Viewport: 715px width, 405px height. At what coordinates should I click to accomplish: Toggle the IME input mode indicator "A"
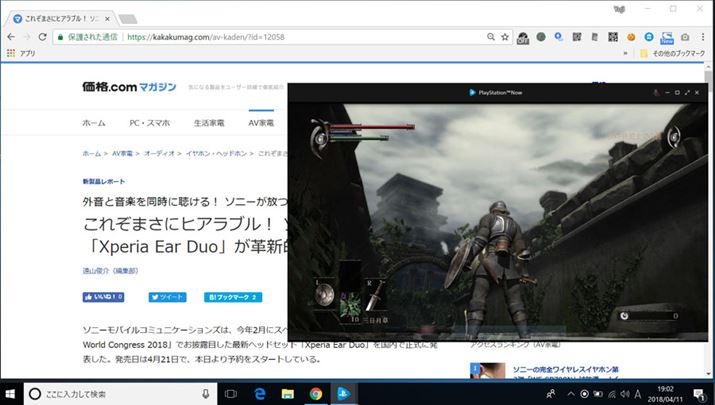pos(637,393)
